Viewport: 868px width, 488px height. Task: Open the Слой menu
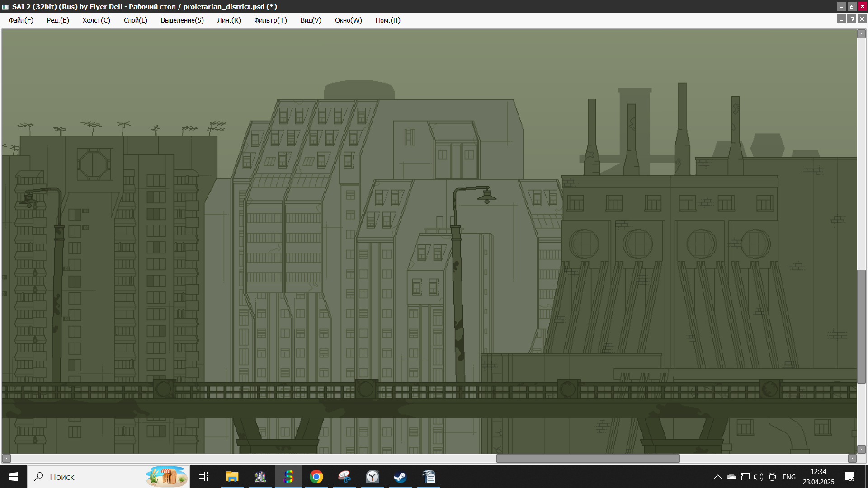[135, 20]
